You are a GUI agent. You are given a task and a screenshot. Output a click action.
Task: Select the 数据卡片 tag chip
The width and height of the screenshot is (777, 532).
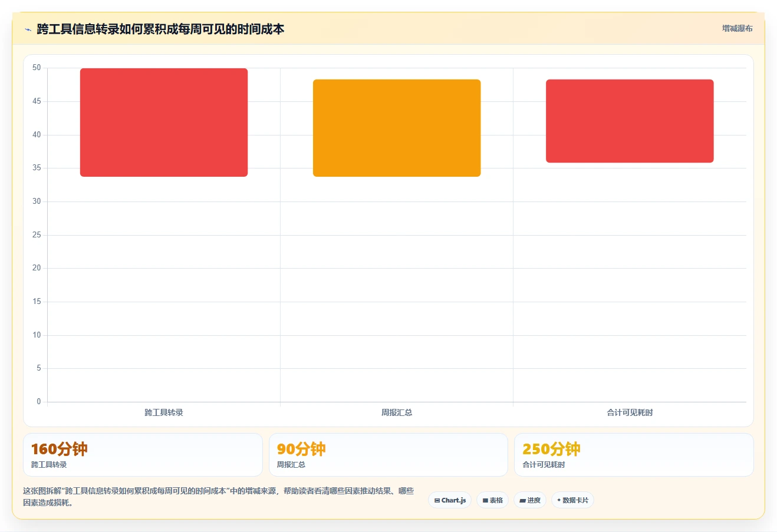(x=572, y=500)
